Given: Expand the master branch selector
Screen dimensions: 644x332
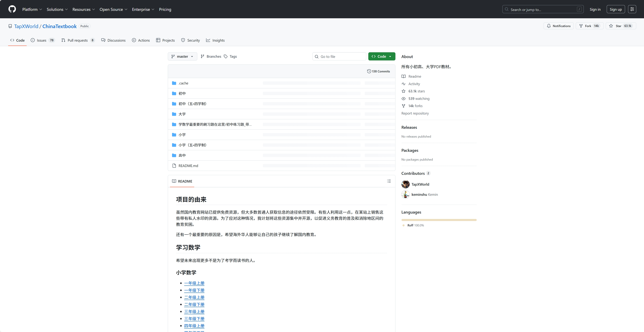Looking at the screenshot, I should pos(182,56).
